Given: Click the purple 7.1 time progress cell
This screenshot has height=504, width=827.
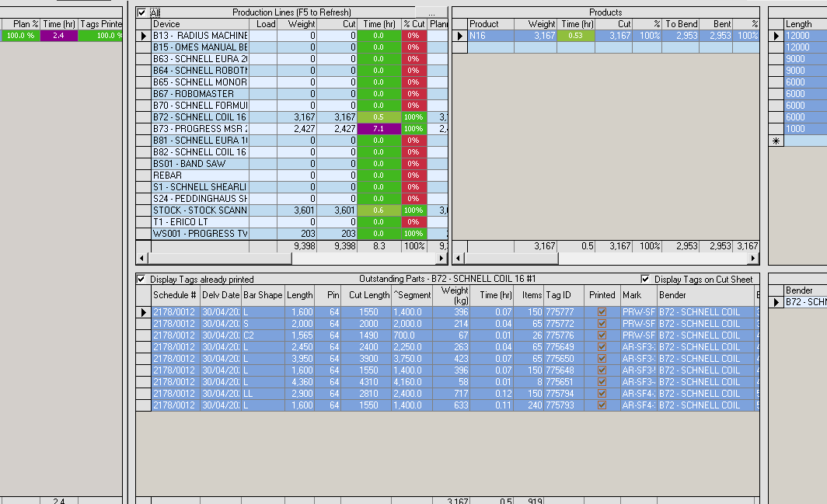Looking at the screenshot, I should click(379, 128).
